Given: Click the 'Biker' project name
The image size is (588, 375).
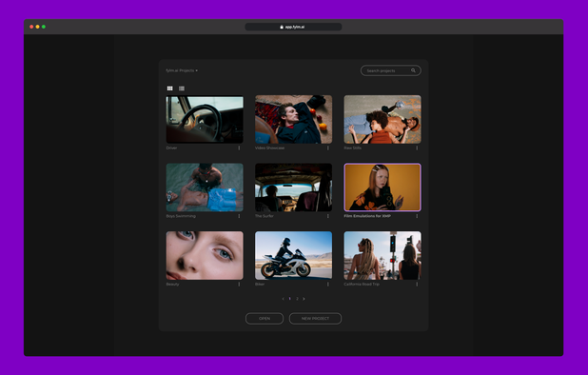Looking at the screenshot, I should (x=260, y=285).
